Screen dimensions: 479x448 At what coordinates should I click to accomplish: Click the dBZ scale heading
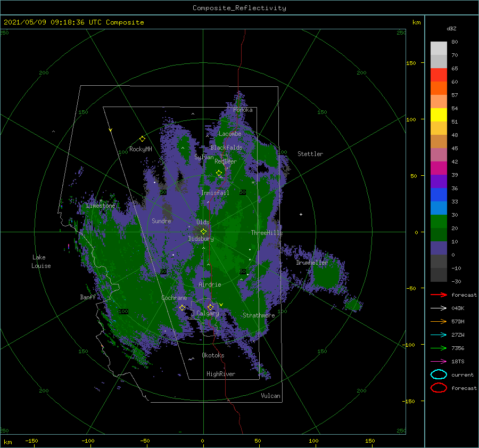451,29
